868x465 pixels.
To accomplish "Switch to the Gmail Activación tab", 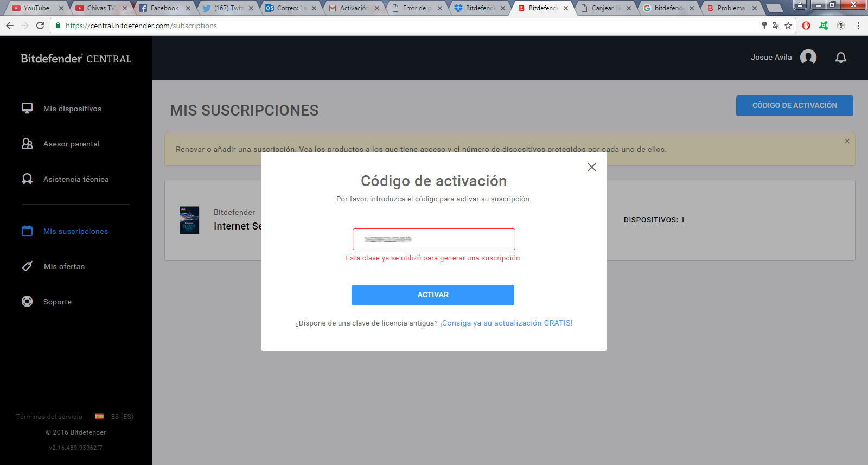I will 354,8.
